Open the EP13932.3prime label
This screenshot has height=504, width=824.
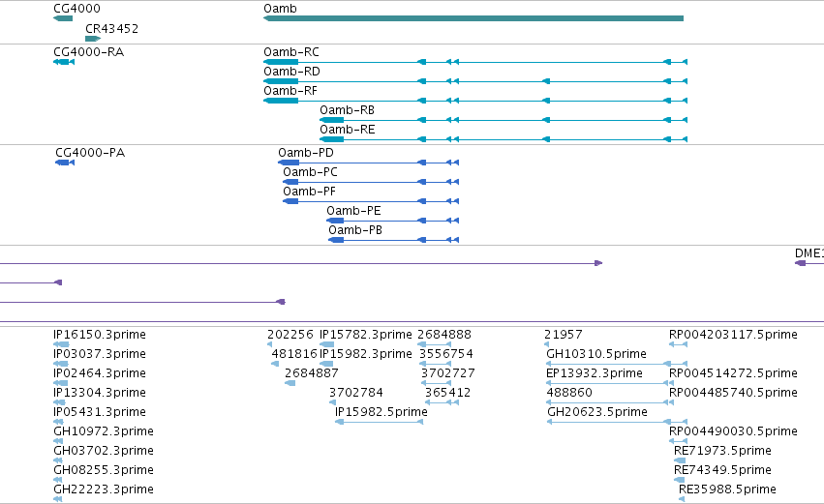(x=595, y=373)
